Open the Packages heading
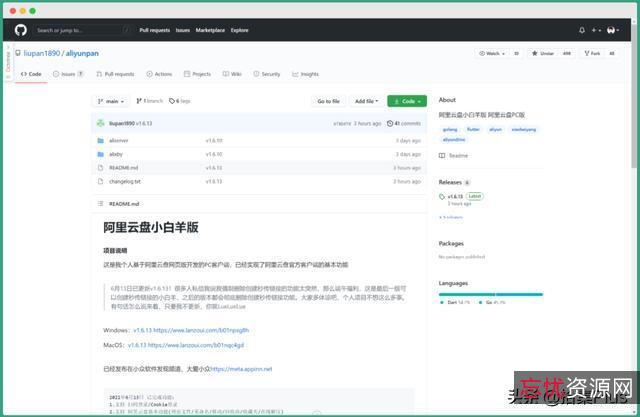This screenshot has height=417, width=640. coord(451,244)
